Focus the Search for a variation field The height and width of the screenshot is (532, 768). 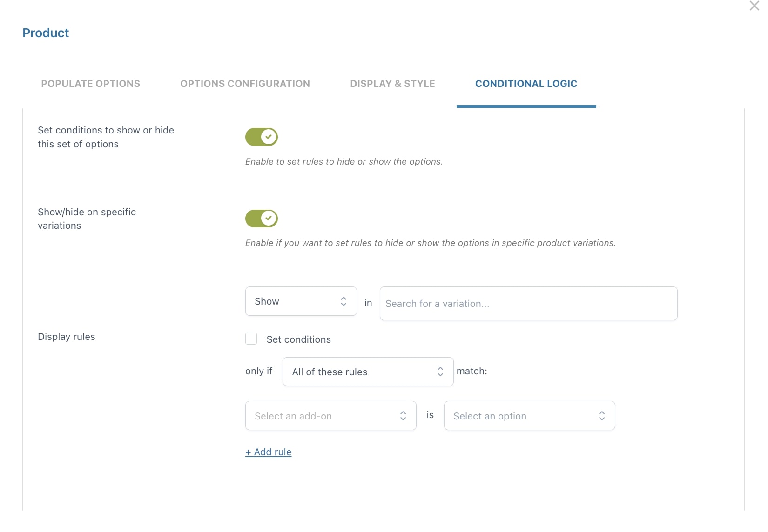pyautogui.click(x=528, y=304)
